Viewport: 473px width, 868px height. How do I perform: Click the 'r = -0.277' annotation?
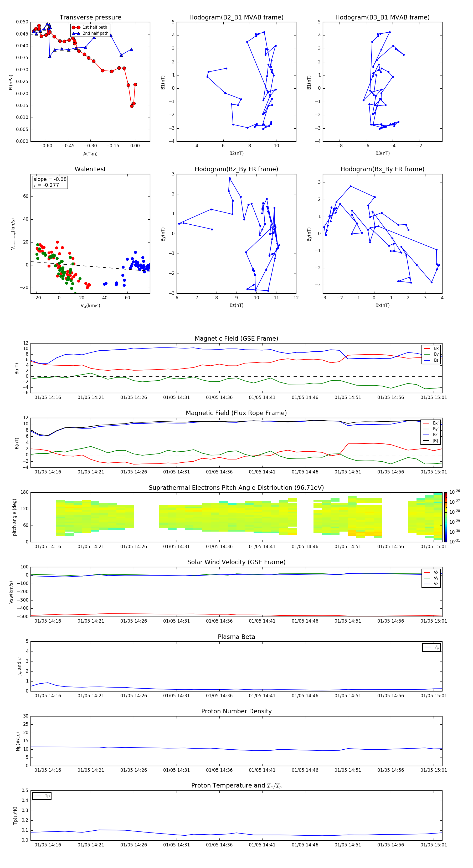pos(47,185)
